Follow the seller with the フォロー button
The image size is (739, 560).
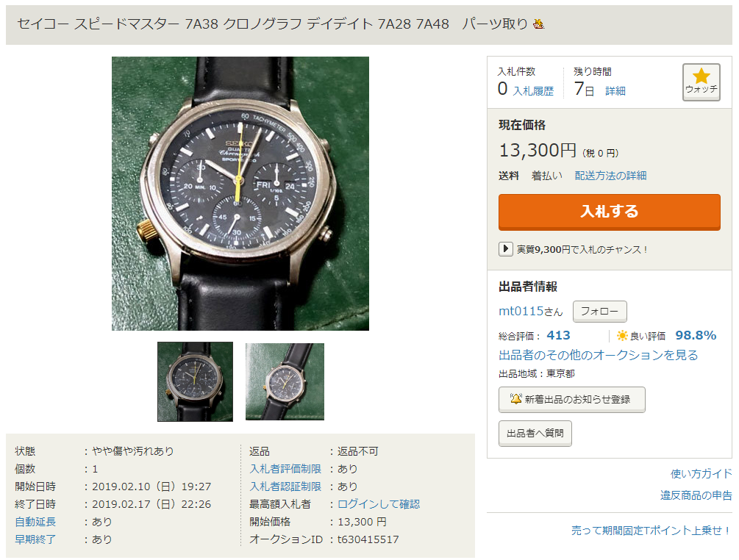599,312
